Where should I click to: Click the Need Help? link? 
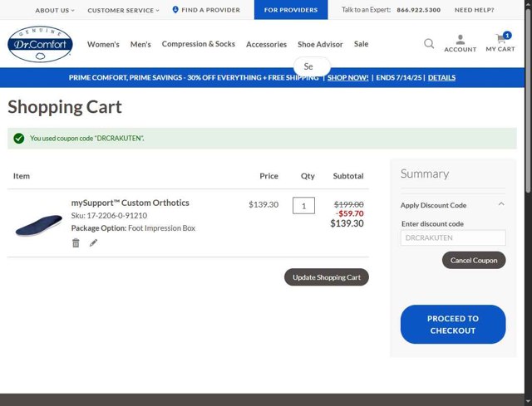pos(475,10)
